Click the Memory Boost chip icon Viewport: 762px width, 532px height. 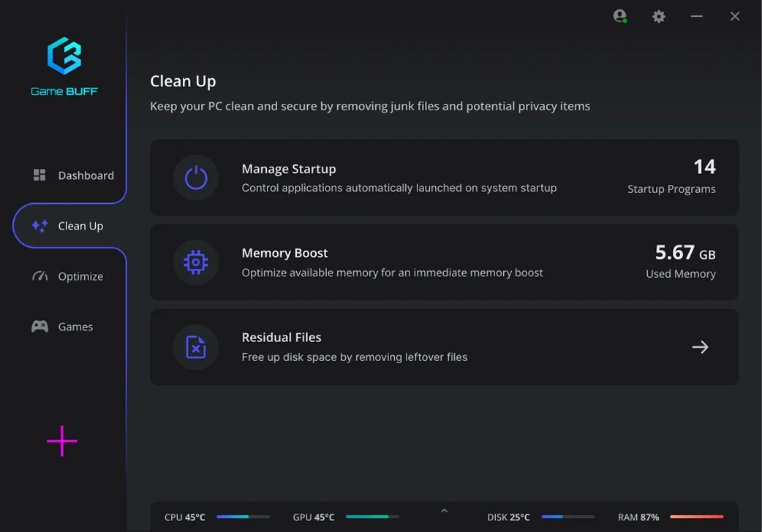click(196, 262)
